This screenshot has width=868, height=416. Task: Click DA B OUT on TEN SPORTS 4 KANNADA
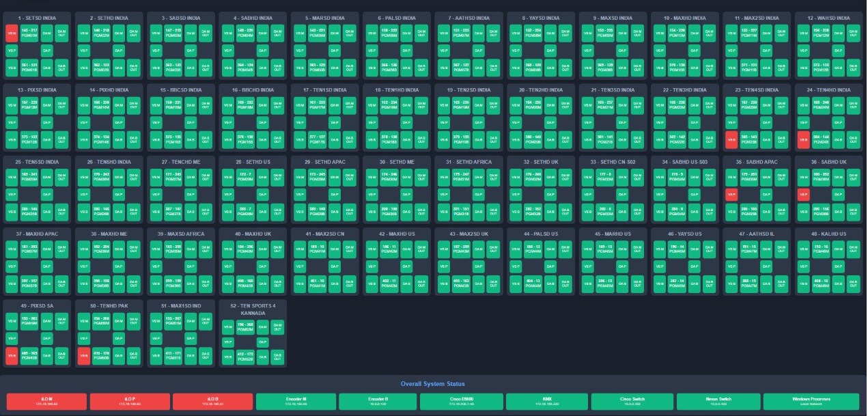276,355
